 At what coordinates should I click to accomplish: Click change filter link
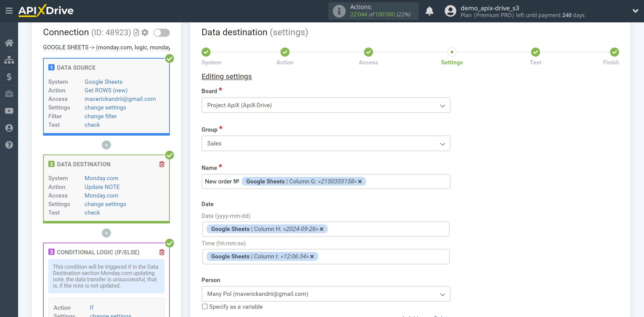(x=101, y=116)
